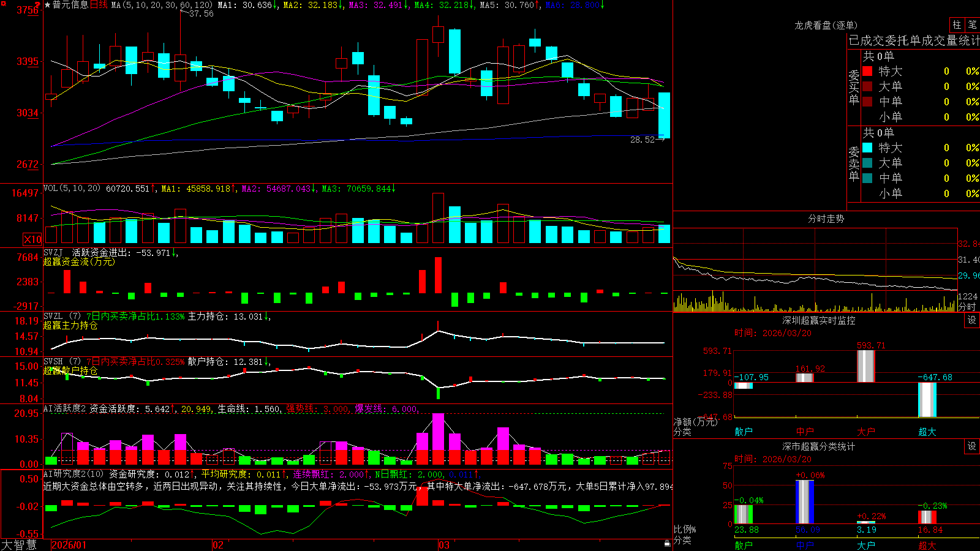Click the 已成交委托单成交量统计 tab header
This screenshot has width=980, height=551.
coord(914,40)
